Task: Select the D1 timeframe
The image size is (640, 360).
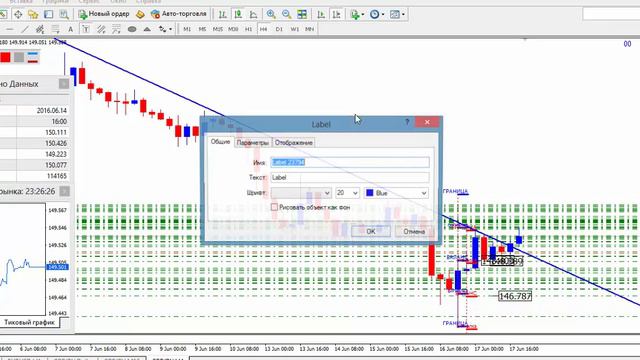Action: [x=279, y=29]
